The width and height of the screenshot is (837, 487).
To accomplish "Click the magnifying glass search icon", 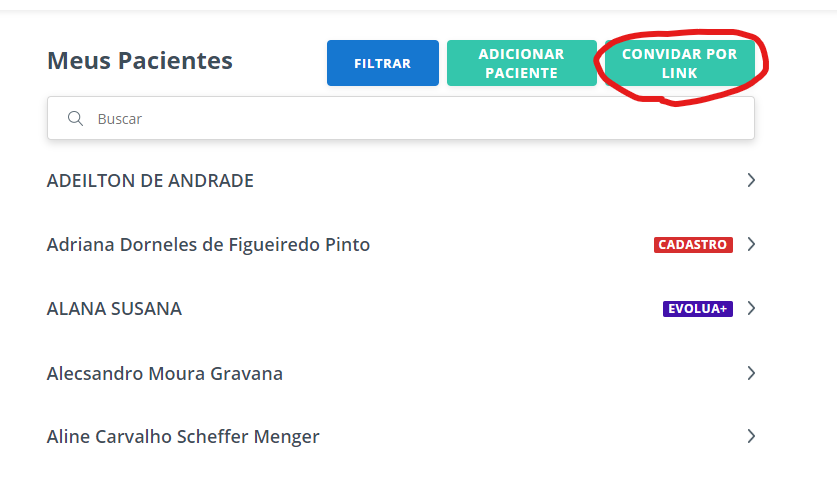I will pyautogui.click(x=75, y=119).
